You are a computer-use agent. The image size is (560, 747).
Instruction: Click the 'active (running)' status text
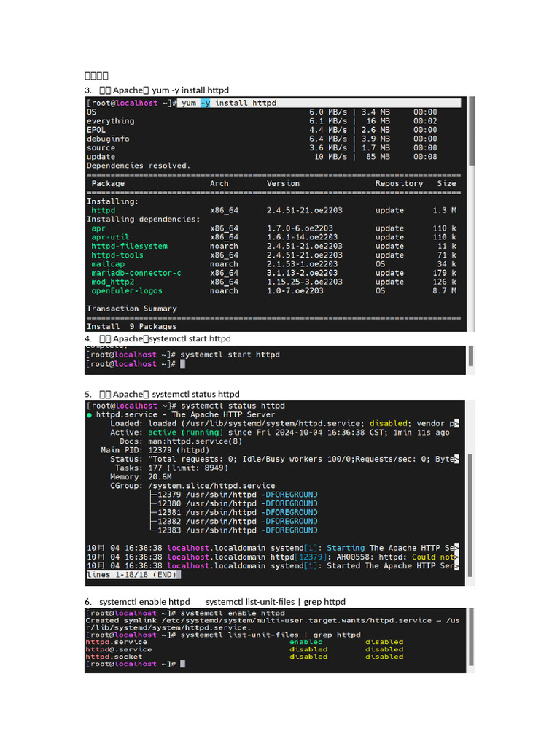tap(186, 432)
